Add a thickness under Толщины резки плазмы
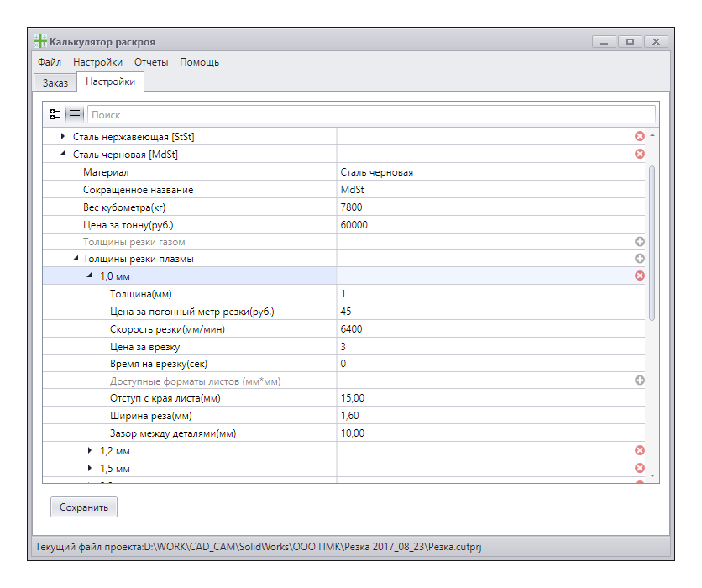Image resolution: width=702 pixels, height=588 pixels. 640,259
